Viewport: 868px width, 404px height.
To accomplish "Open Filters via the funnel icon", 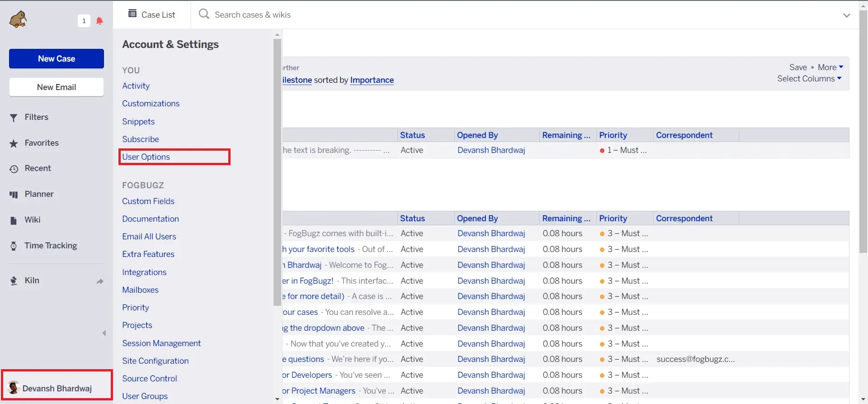I will (x=14, y=118).
